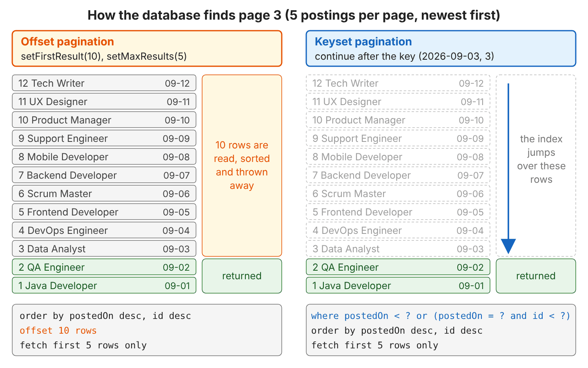Click the "Offset pagination" heading
Viewport: 588px width, 368px height.
click(67, 42)
